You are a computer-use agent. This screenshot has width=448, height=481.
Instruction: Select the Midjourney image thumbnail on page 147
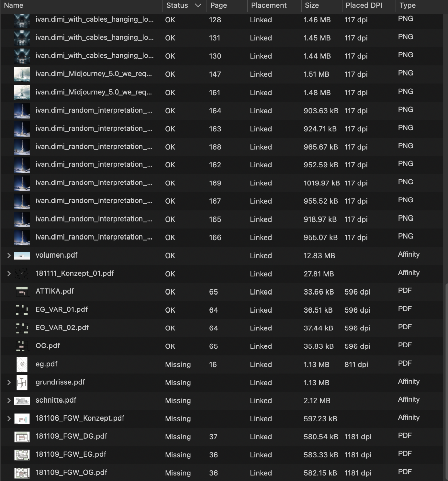tap(22, 74)
